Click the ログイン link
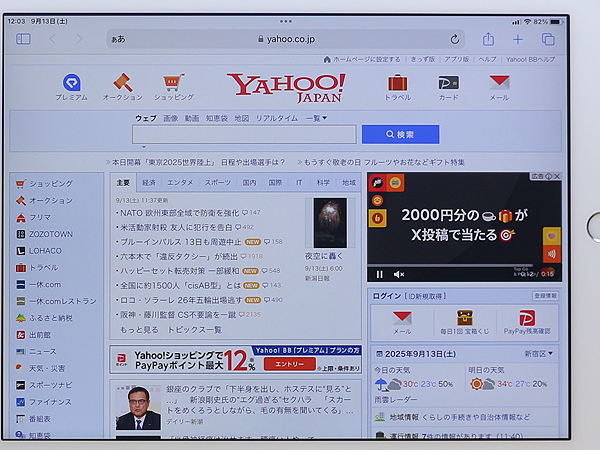Screen dimensions: 600x450 click(386, 296)
